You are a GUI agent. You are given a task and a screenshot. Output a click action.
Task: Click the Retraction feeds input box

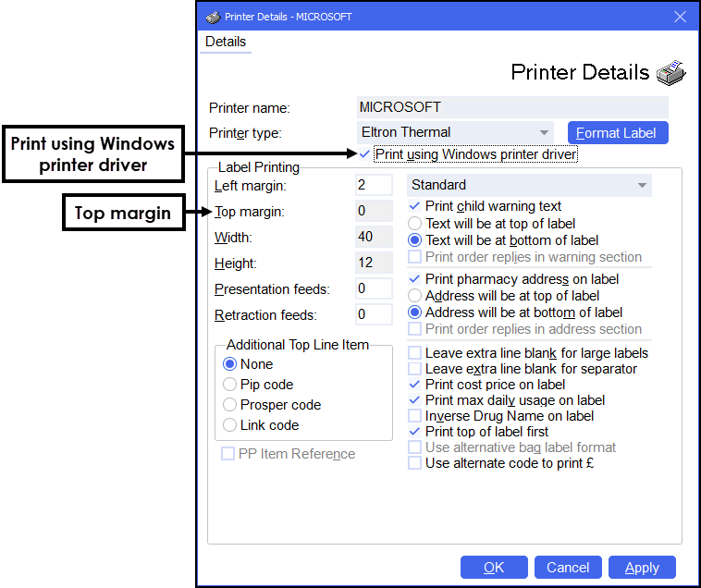point(375,315)
